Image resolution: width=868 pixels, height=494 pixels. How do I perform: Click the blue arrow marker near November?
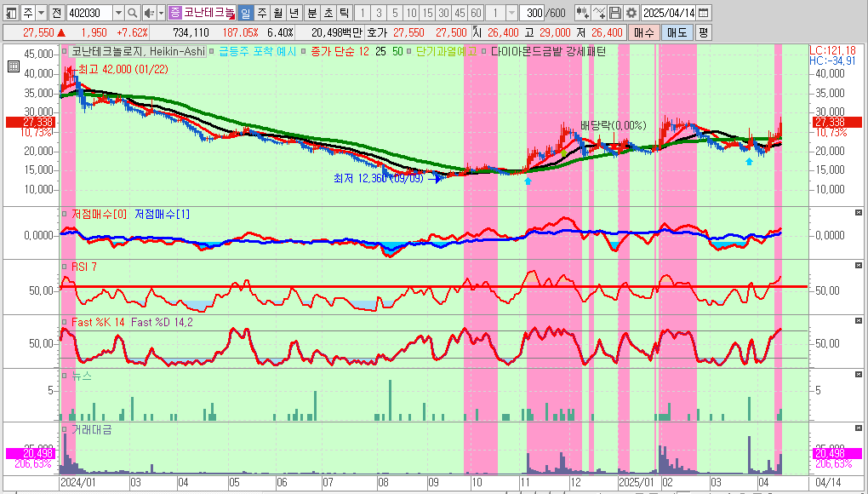pyautogui.click(x=528, y=181)
